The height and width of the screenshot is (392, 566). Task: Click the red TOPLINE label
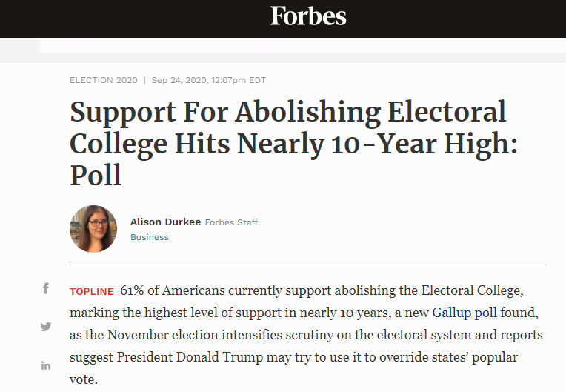pyautogui.click(x=92, y=292)
